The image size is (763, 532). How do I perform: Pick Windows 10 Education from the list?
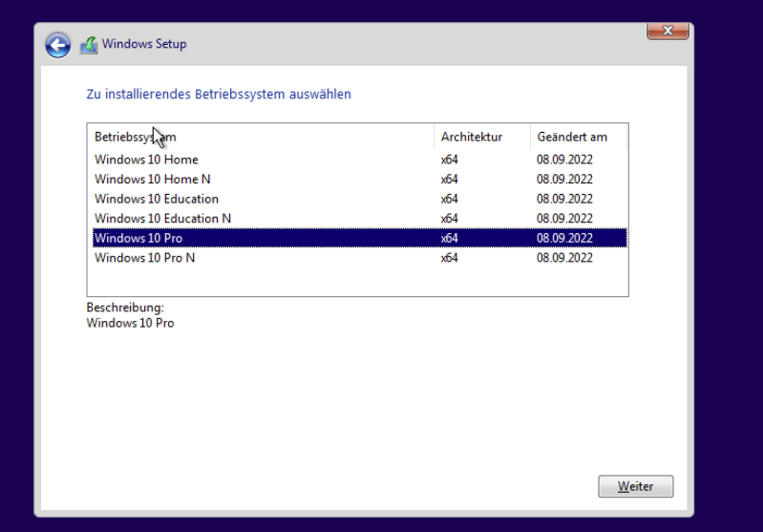click(360, 199)
